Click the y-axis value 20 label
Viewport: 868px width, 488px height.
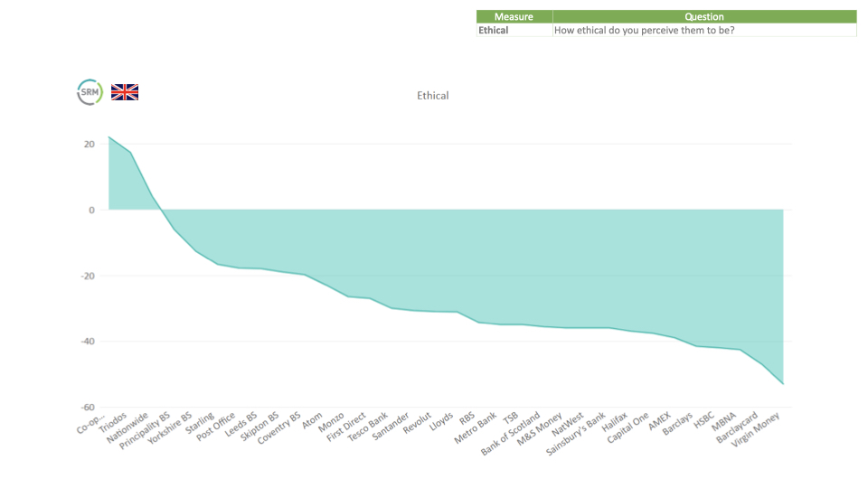90,145
